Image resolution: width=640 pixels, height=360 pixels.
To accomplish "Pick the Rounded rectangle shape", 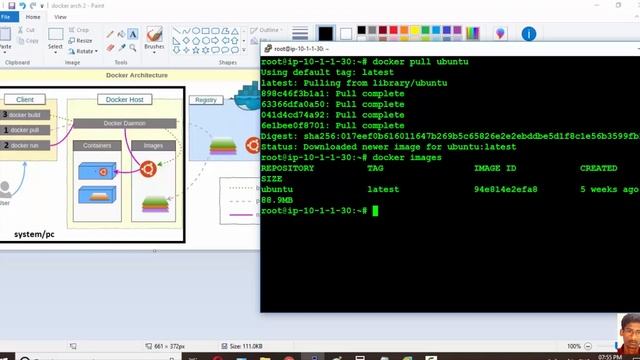I will pos(215,31).
